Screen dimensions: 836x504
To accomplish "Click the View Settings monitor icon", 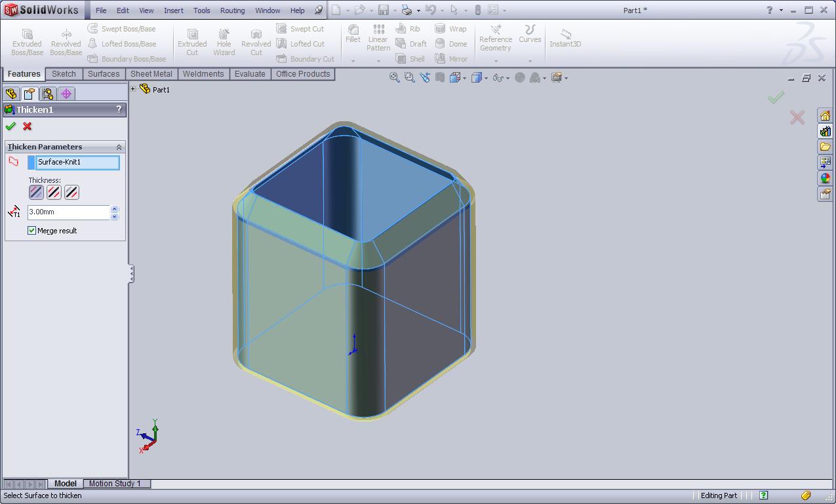I will pyautogui.click(x=557, y=77).
